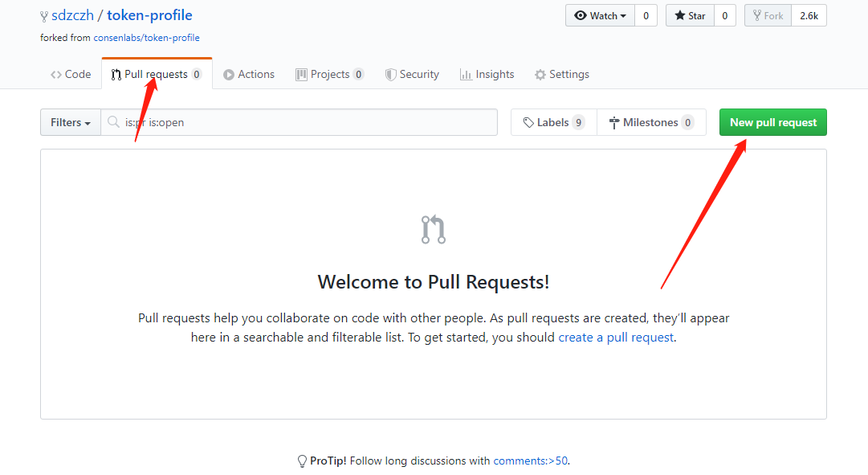Open the consenlabs/token-profile source repository

(146, 38)
